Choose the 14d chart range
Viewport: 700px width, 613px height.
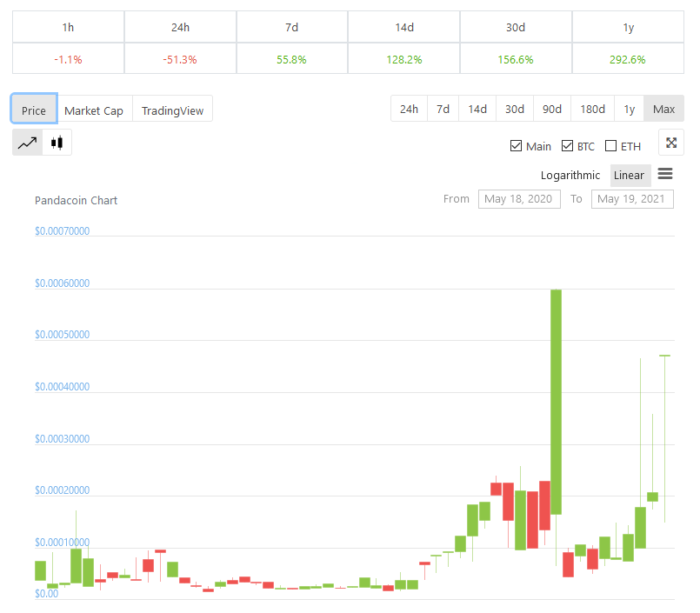pyautogui.click(x=477, y=109)
